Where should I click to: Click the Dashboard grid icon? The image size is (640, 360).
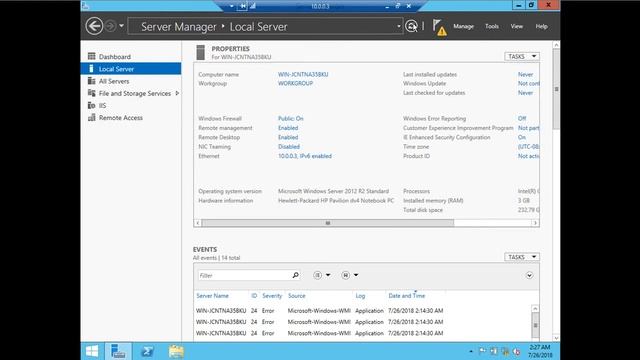91,56
